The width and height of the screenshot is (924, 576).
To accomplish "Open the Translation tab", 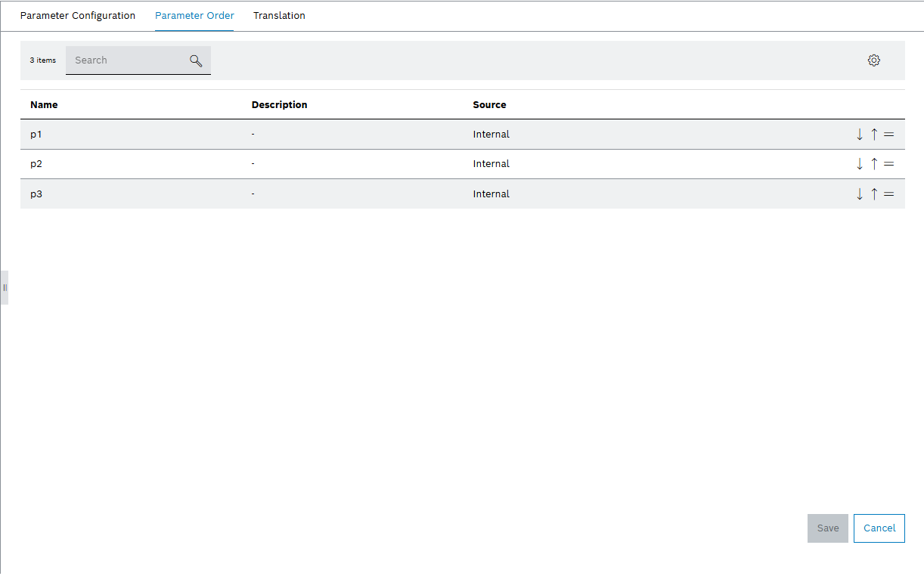I will [279, 15].
